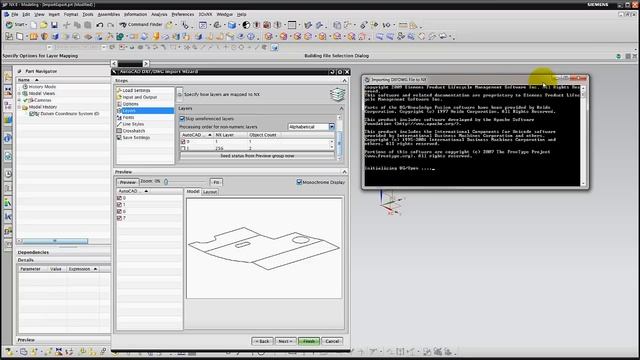640x360 pixels.
Task: Click the Open folder icon in toolbar
Action: pyautogui.click(x=44, y=25)
